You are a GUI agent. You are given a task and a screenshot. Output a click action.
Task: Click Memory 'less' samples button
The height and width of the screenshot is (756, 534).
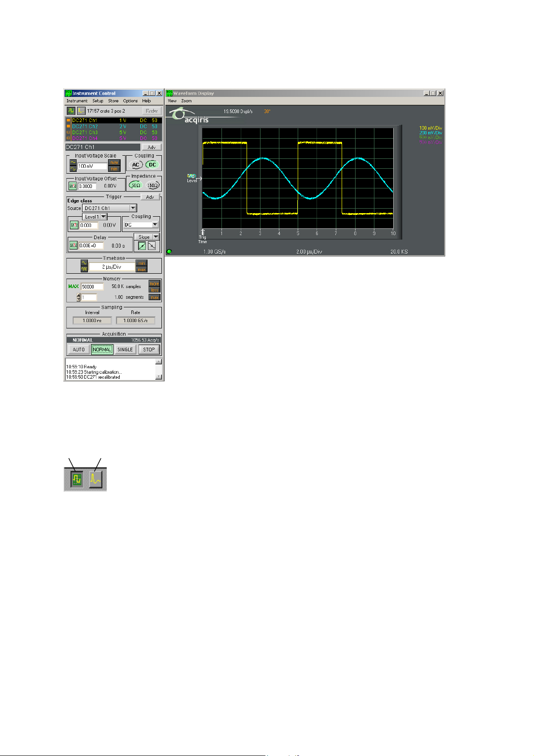[x=154, y=289]
